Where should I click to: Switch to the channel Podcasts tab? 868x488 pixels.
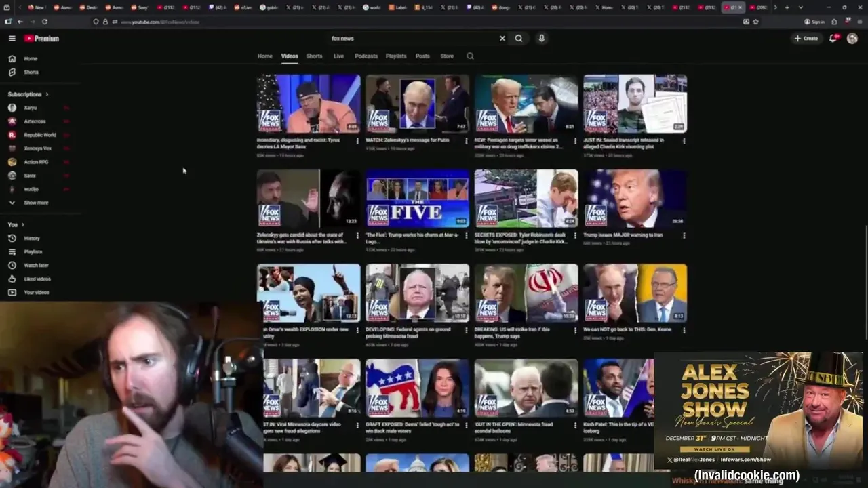[366, 56]
